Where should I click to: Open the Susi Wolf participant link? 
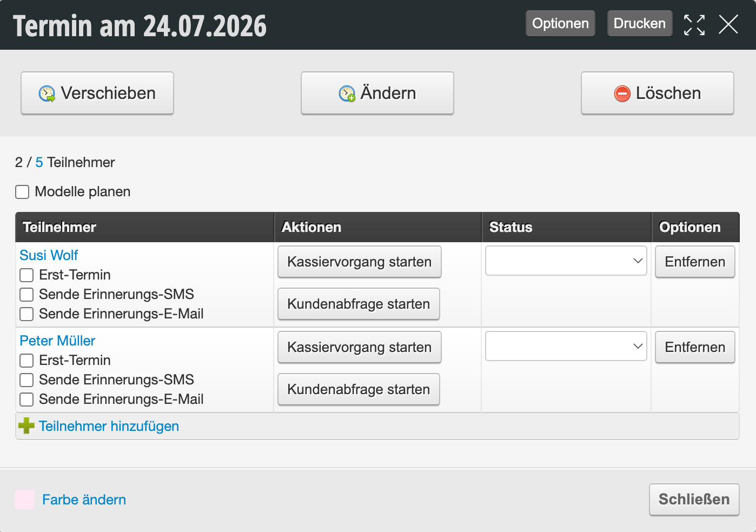coord(49,255)
